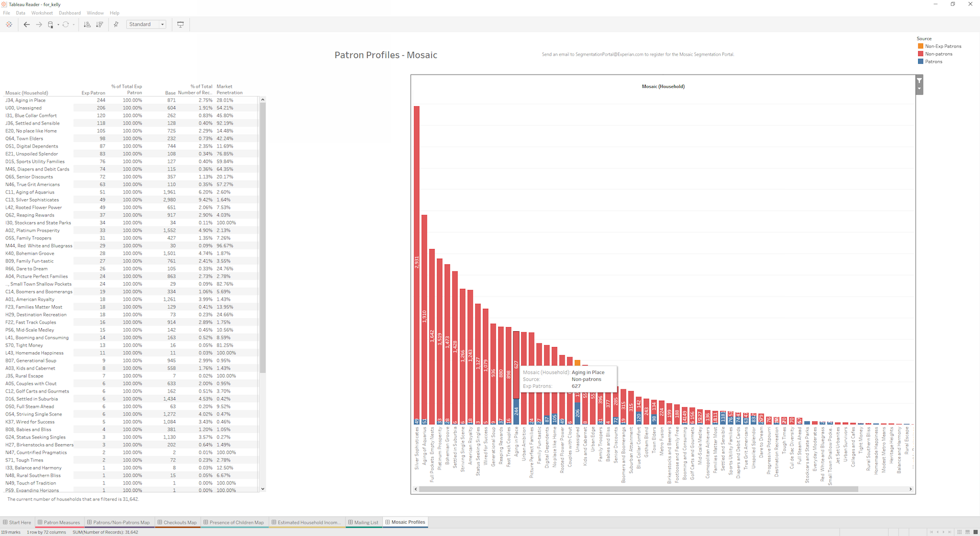Click table vertical scrollbar up arrow

click(263, 100)
